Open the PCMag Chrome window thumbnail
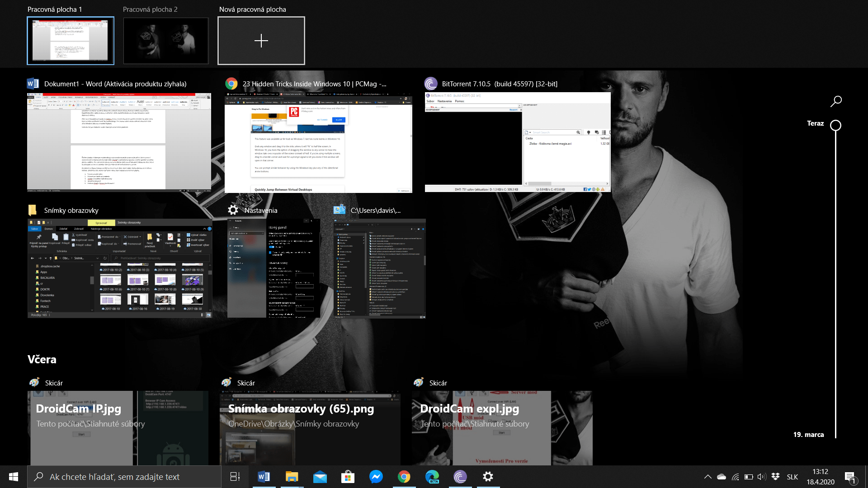 point(318,143)
